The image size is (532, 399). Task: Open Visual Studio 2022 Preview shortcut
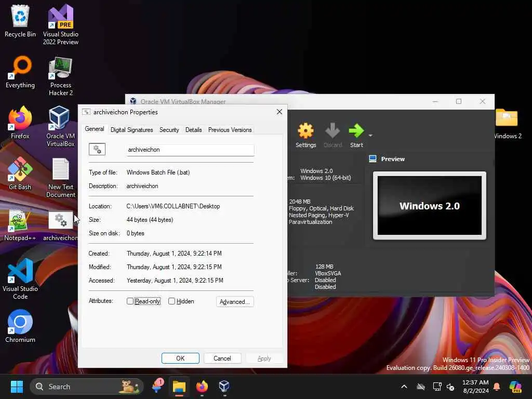[x=61, y=24]
